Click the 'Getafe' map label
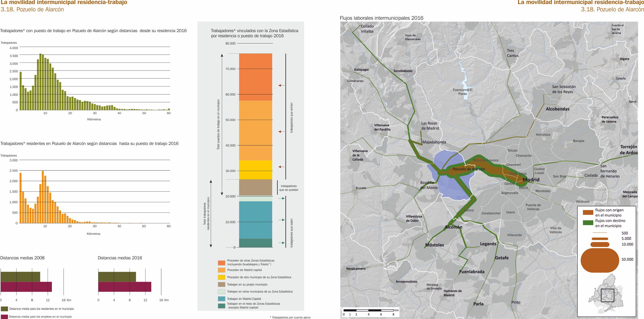Image resolution: width=644 pixels, height=319 pixels. click(502, 258)
